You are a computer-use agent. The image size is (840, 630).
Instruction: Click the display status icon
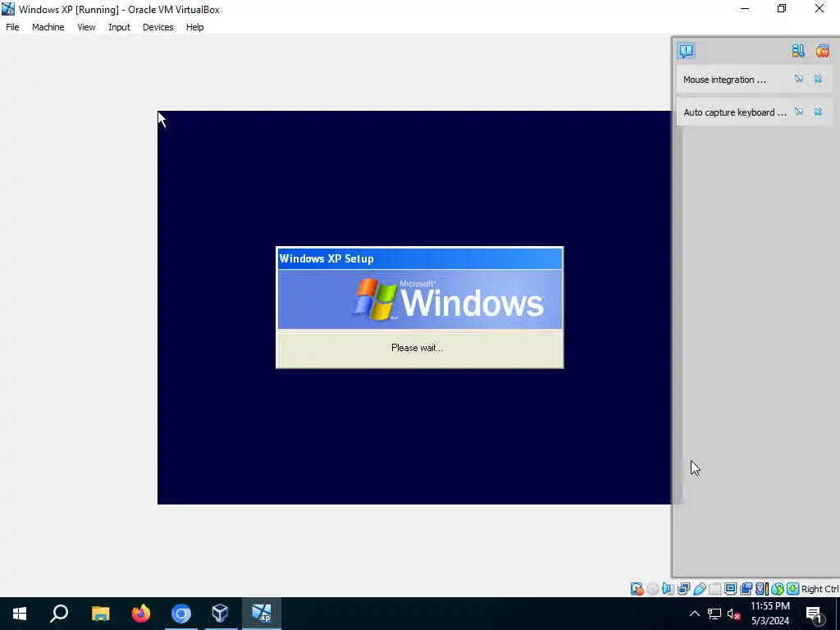[730, 589]
